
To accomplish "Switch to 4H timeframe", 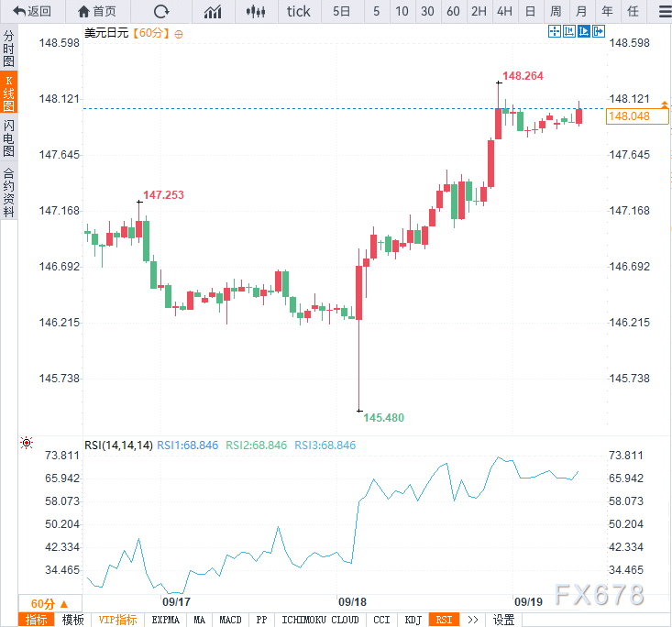I will (504, 11).
